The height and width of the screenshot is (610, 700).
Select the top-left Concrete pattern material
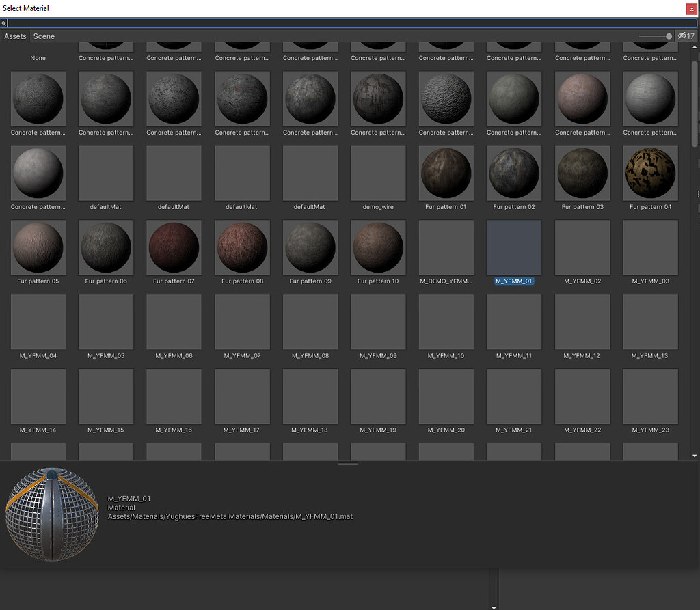(x=105, y=48)
